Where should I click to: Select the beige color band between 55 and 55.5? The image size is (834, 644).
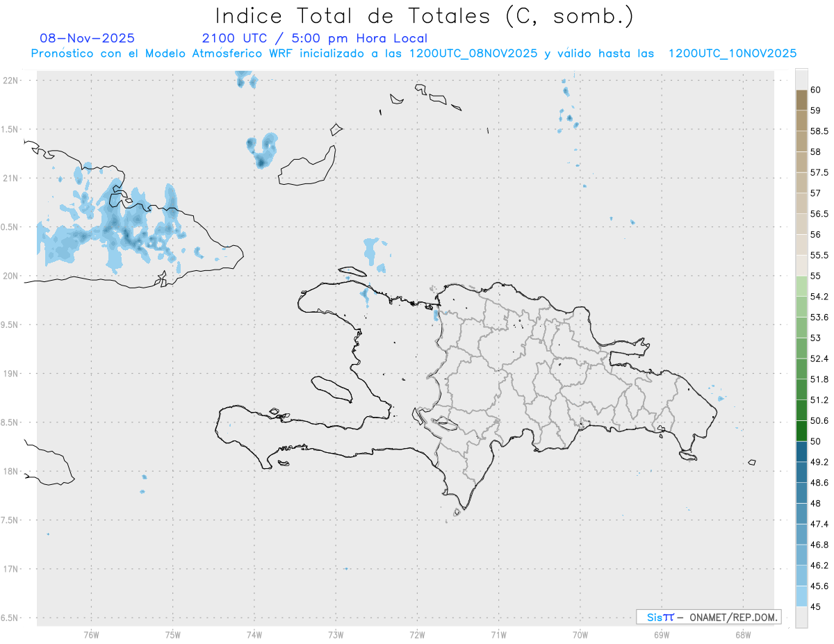(x=801, y=265)
